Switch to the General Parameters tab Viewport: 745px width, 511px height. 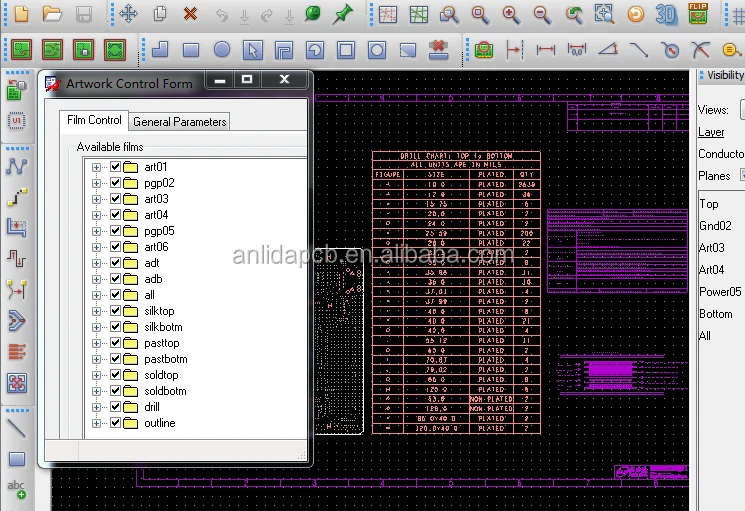click(180, 121)
